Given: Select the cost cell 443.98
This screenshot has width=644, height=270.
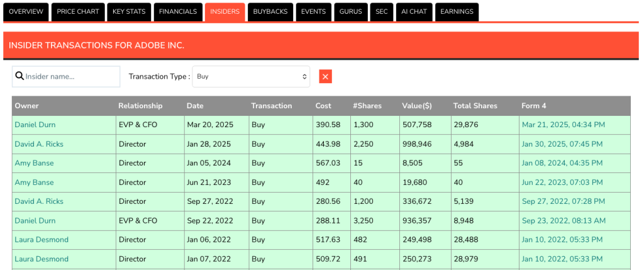Looking at the screenshot, I should pos(331,144).
